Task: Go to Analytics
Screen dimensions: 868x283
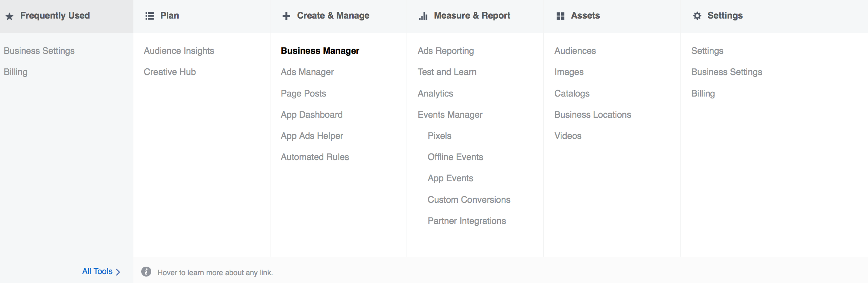Action: coord(435,94)
